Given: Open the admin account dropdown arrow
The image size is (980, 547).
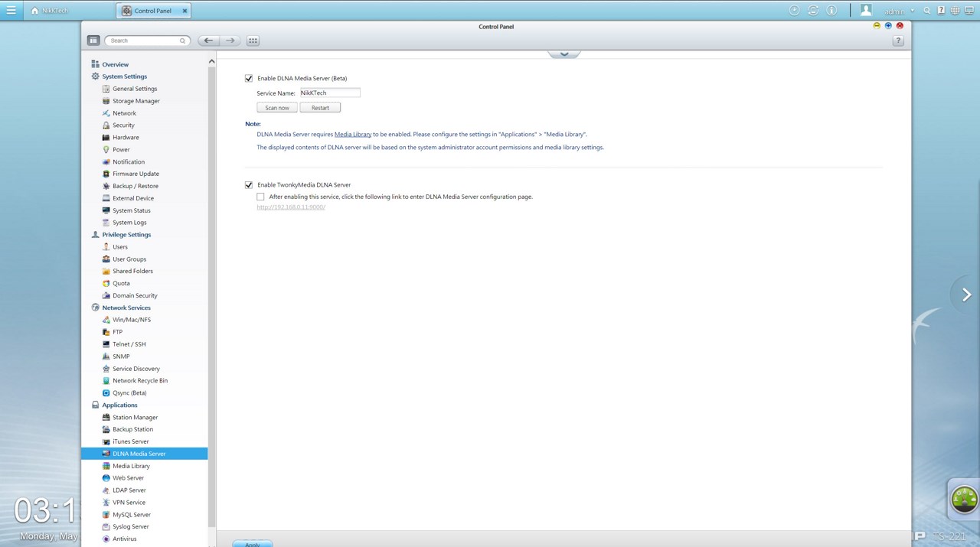Looking at the screenshot, I should 913,11.
